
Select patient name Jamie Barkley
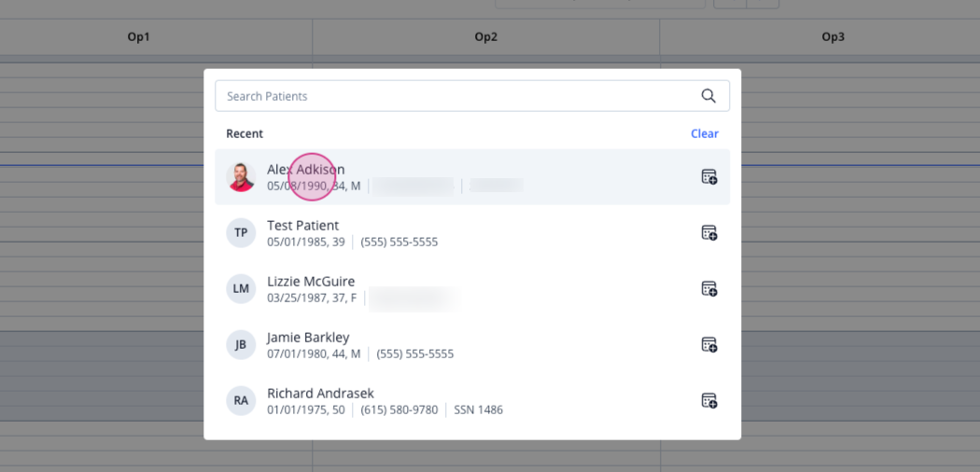[308, 337]
